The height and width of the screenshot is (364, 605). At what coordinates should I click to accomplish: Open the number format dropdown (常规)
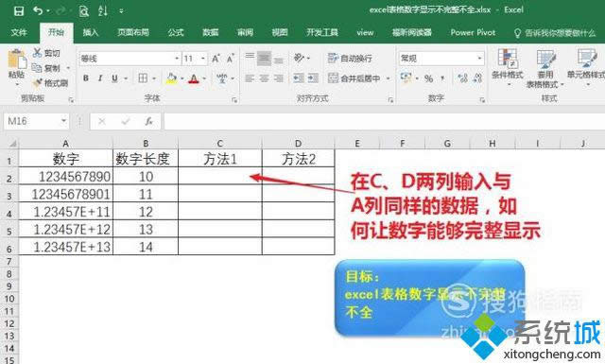click(479, 59)
